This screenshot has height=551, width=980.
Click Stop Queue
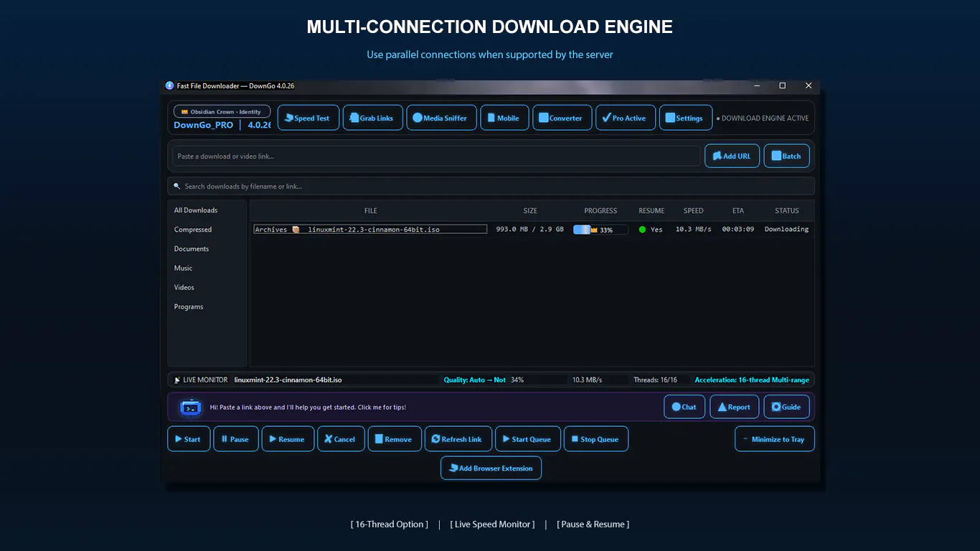(595, 439)
